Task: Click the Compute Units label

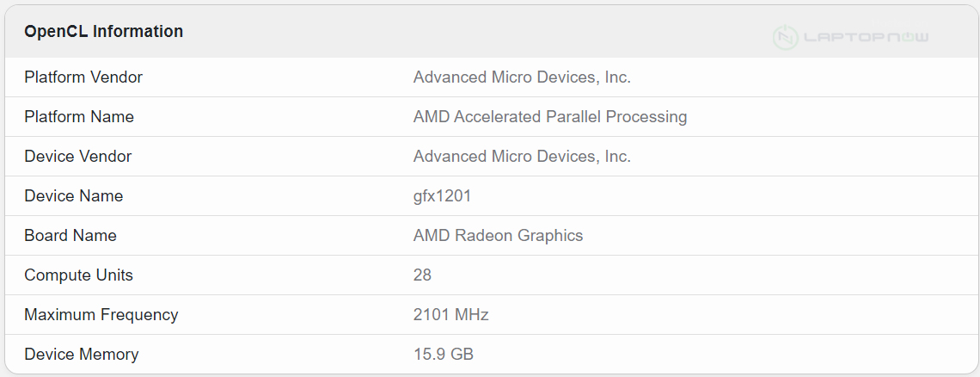Action: 79,275
